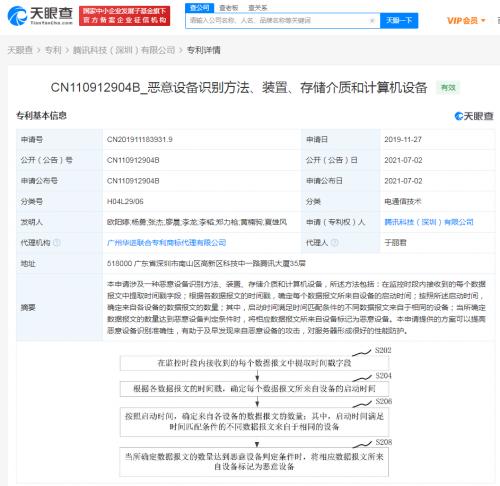Click the 腾讯科技(深圳)有限公司 breadcrumb link
Viewport: 500px width, 486px height.
(x=124, y=50)
